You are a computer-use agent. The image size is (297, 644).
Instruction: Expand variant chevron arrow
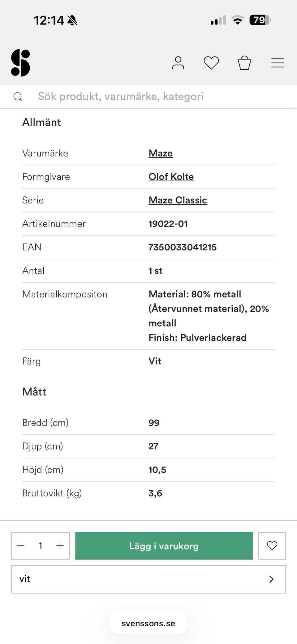click(271, 579)
